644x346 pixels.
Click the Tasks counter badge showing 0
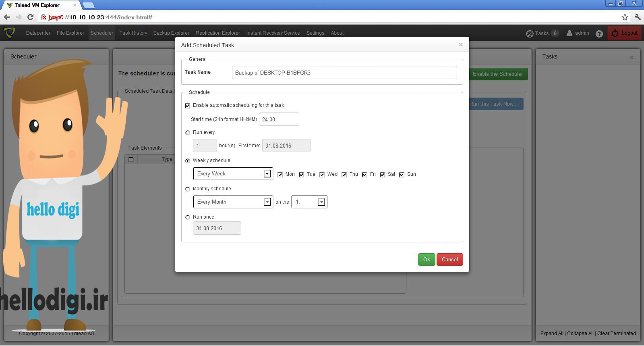(555, 33)
